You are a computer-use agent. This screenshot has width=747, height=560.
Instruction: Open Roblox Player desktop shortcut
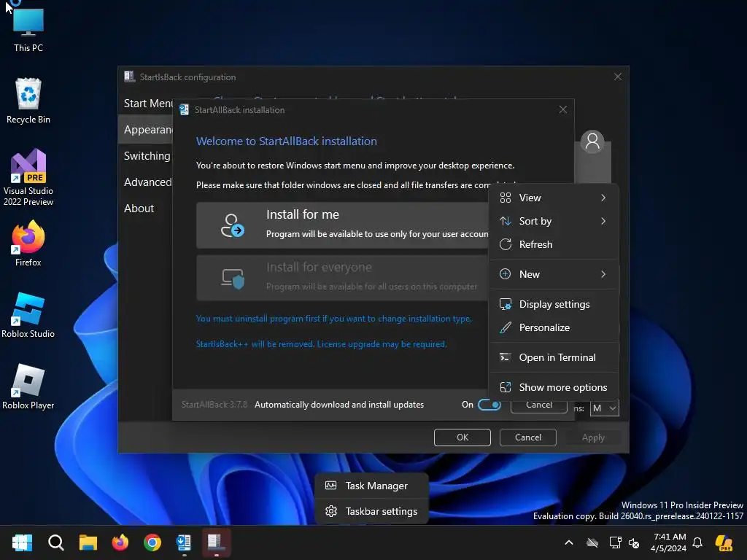pyautogui.click(x=28, y=386)
